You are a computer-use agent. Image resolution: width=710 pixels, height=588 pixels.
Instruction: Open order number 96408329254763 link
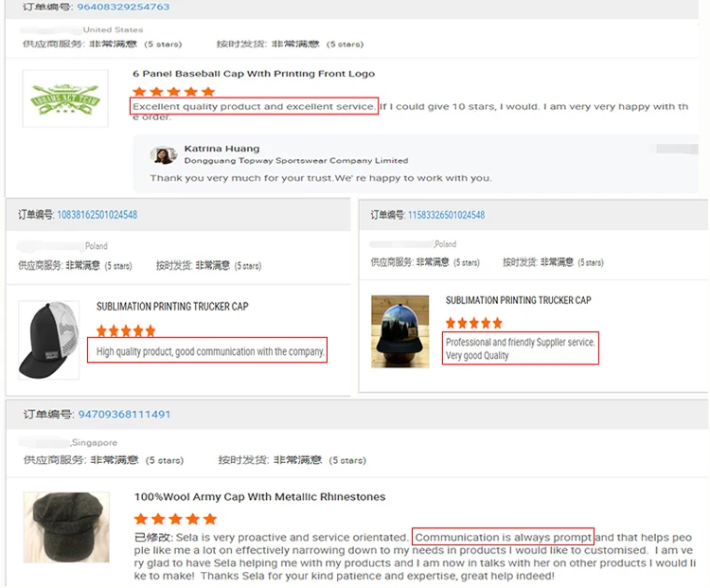click(x=123, y=7)
